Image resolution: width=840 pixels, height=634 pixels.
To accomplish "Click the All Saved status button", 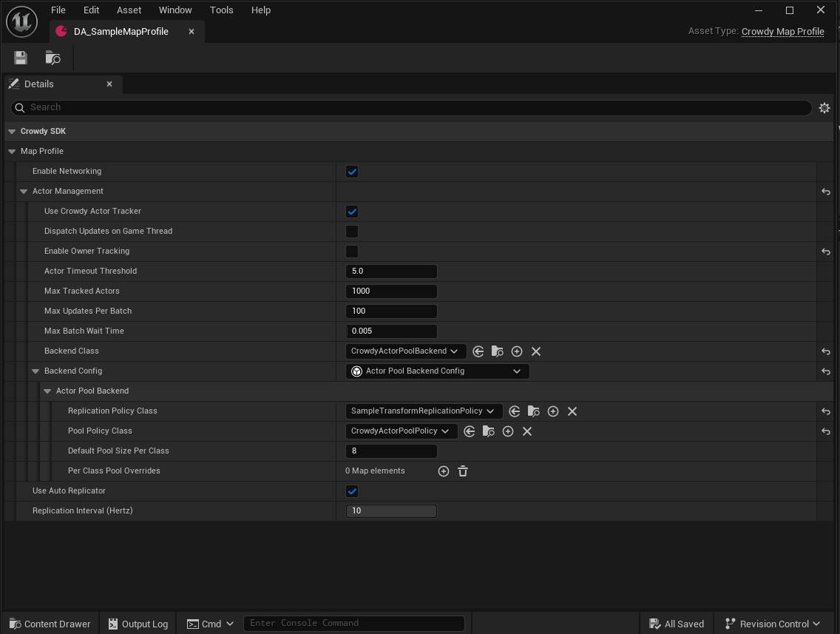I will [676, 624].
